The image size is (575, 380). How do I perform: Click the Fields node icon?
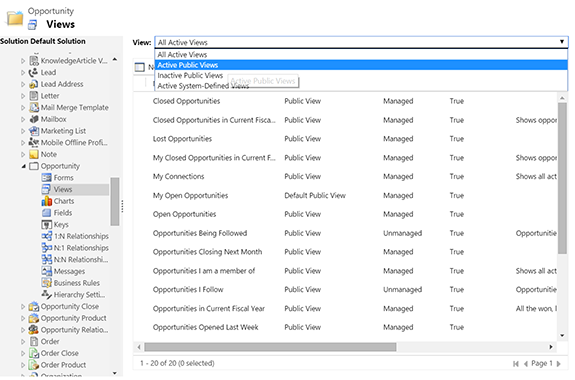pyautogui.click(x=47, y=213)
